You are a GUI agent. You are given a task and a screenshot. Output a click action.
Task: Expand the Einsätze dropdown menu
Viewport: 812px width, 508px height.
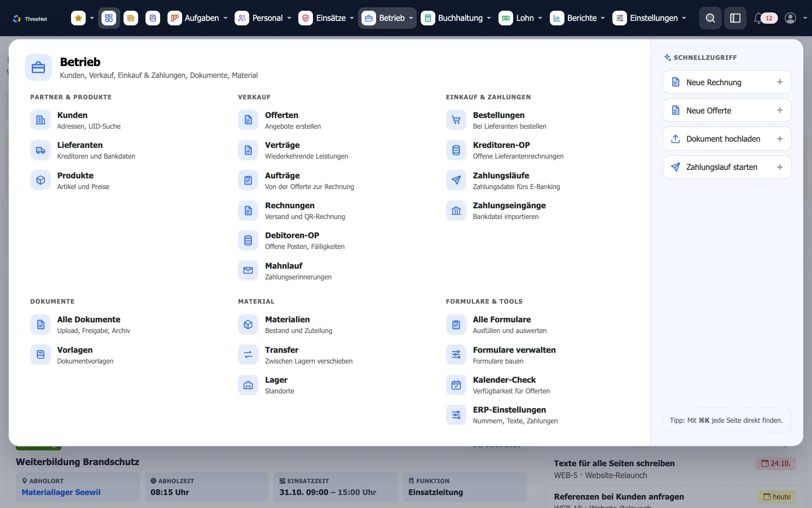[326, 18]
